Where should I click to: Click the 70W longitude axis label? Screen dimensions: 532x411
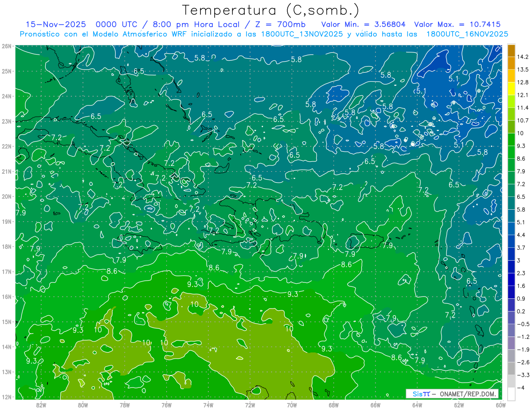point(292,405)
